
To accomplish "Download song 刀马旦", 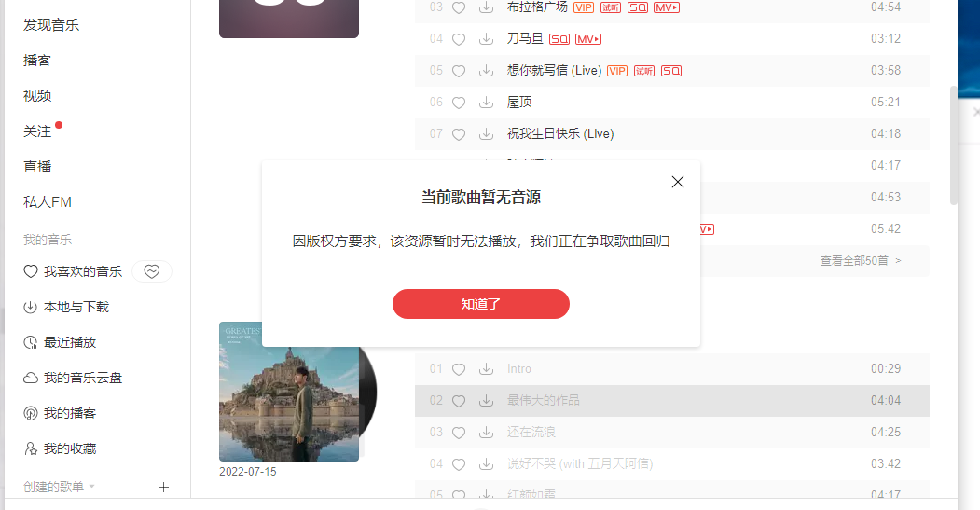I will [486, 39].
